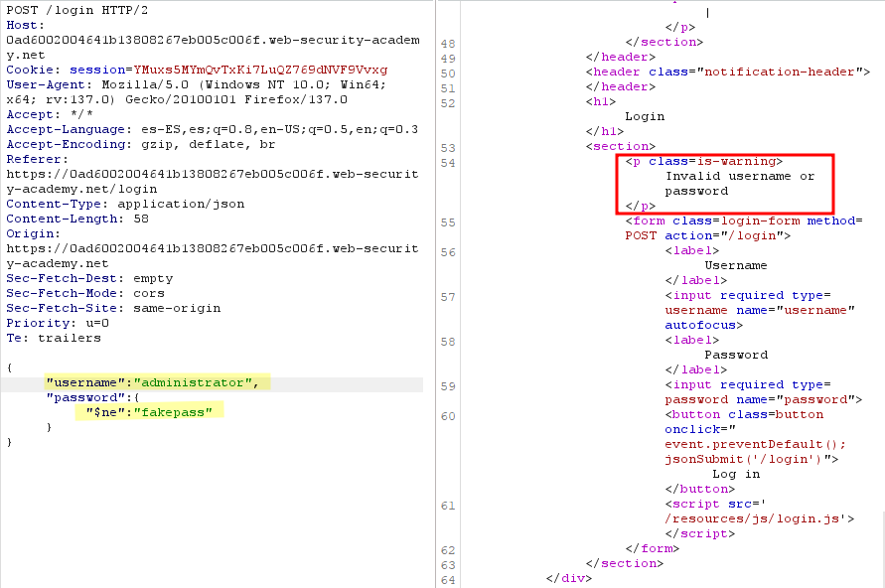Click the opening h1 tag

coord(601,101)
